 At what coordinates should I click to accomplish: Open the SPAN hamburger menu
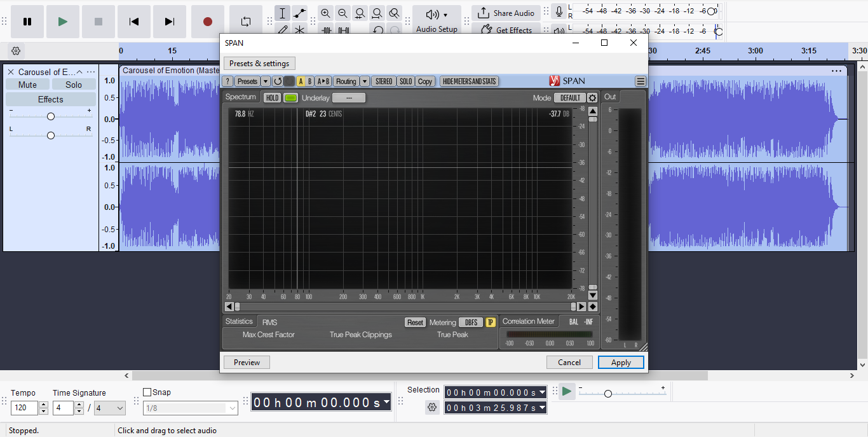point(641,81)
